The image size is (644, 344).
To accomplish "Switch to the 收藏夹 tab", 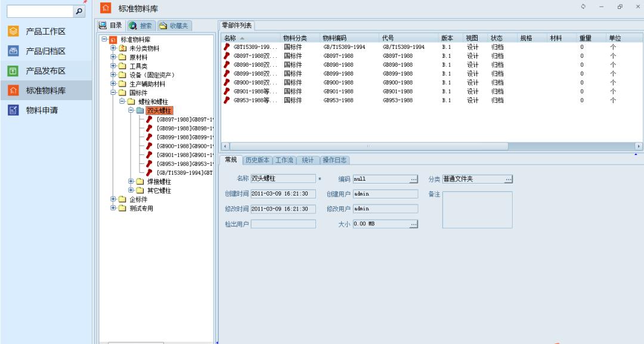I will 174,26.
